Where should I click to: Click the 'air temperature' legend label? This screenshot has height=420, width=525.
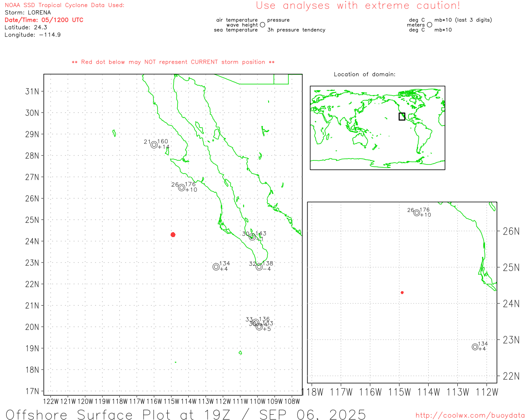(x=237, y=20)
